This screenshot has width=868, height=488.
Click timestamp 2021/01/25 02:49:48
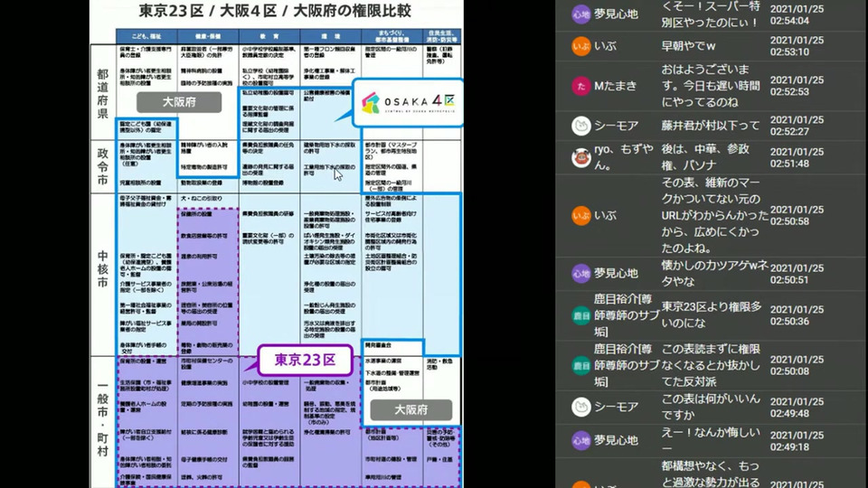tap(797, 408)
